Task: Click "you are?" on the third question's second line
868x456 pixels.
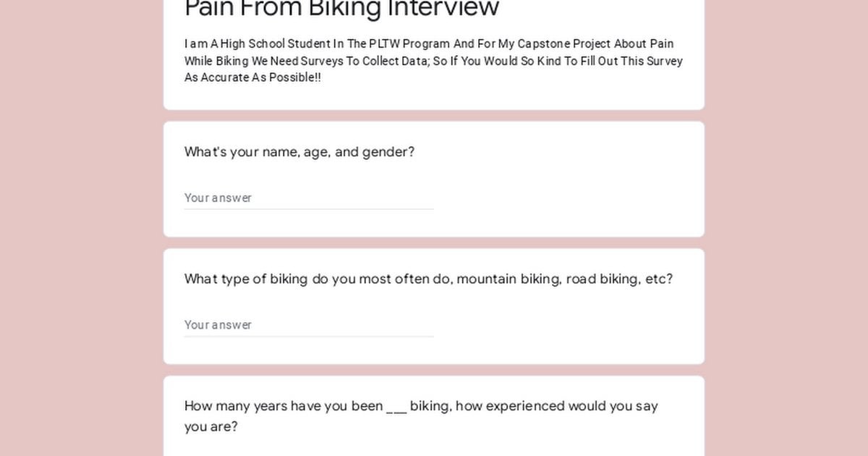Action: pos(210,426)
